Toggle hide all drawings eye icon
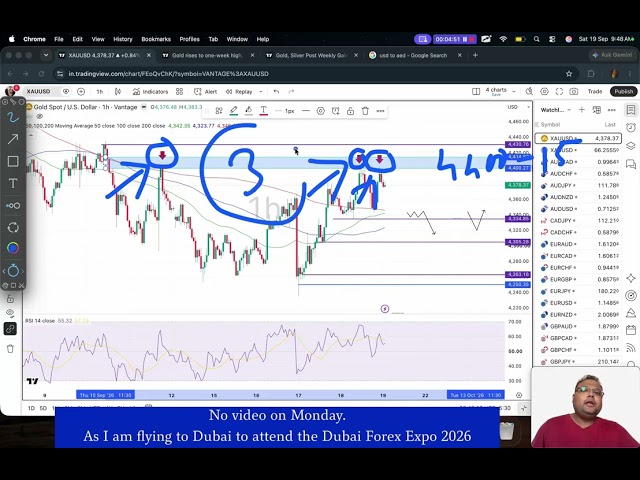 pyautogui.click(x=11, y=313)
